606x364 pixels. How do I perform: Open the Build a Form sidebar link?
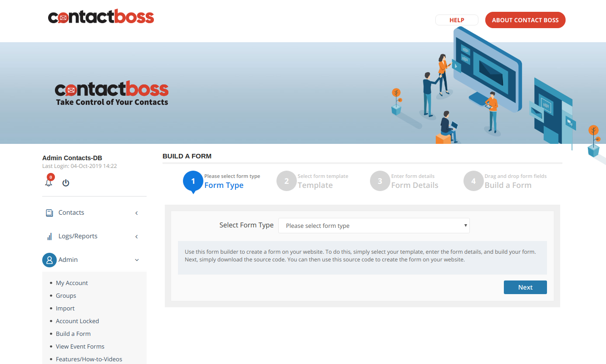point(73,334)
